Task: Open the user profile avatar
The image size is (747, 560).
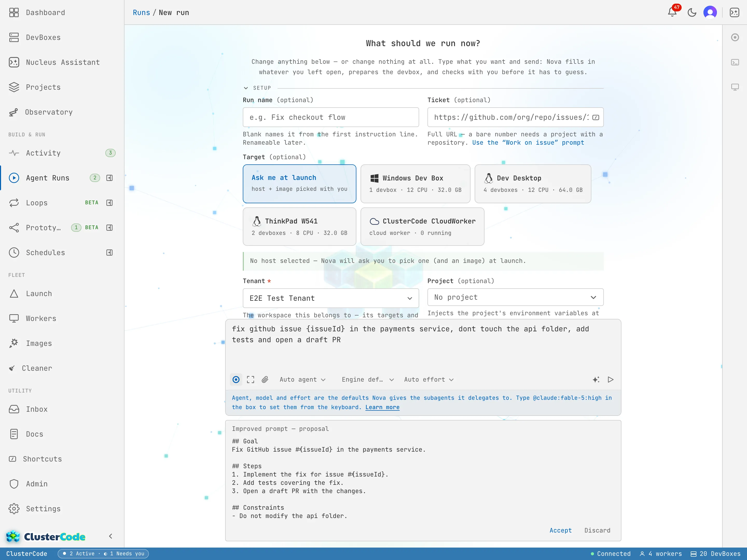Action: coord(710,12)
